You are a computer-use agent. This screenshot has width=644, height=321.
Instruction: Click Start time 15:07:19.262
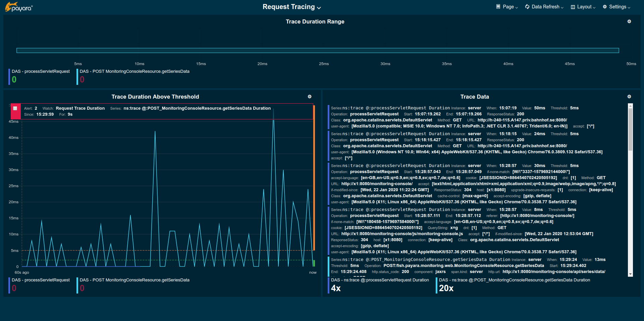coord(428,114)
